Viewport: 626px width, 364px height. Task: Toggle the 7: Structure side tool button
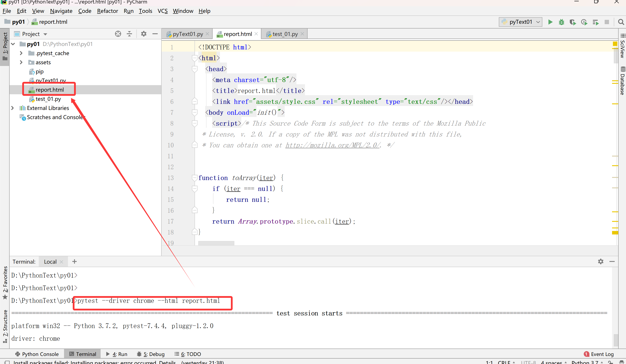coord(5,326)
